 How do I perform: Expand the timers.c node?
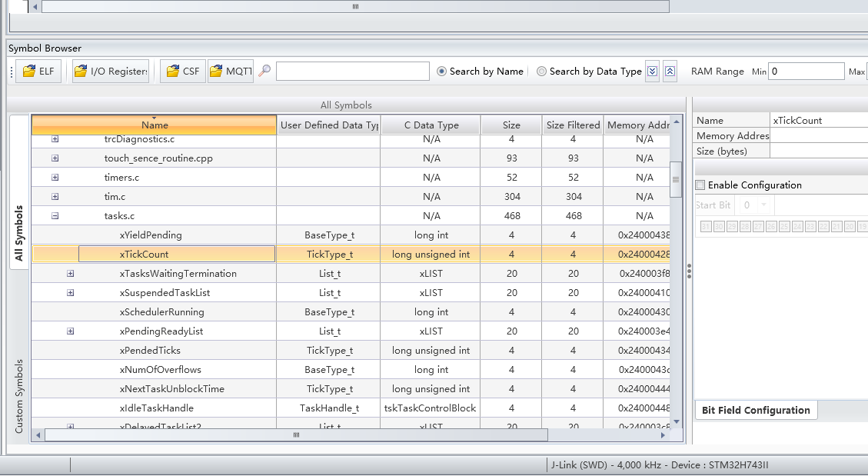pyautogui.click(x=55, y=177)
